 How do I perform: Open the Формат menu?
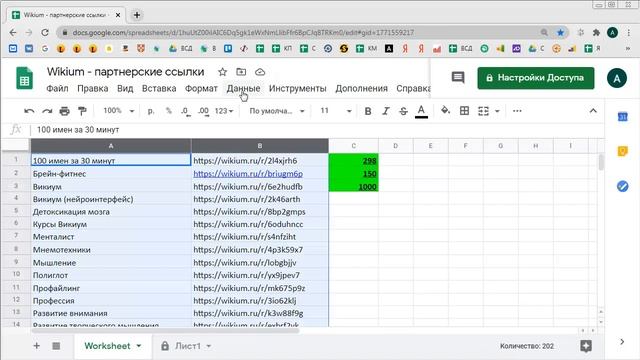pyautogui.click(x=201, y=89)
